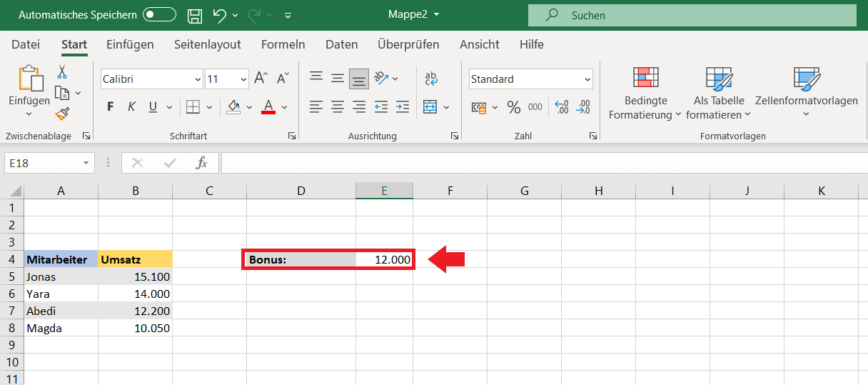The width and height of the screenshot is (868, 385).
Task: Open Zellenformatvorlagen gallery
Action: [x=807, y=94]
